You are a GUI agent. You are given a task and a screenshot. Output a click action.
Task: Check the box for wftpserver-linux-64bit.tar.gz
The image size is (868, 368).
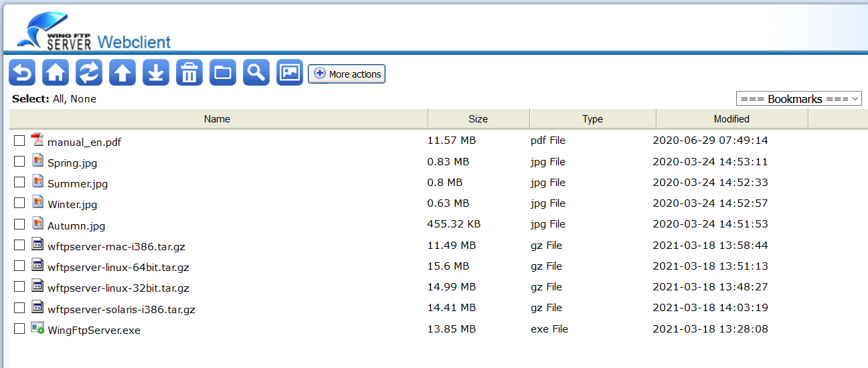[x=20, y=266]
